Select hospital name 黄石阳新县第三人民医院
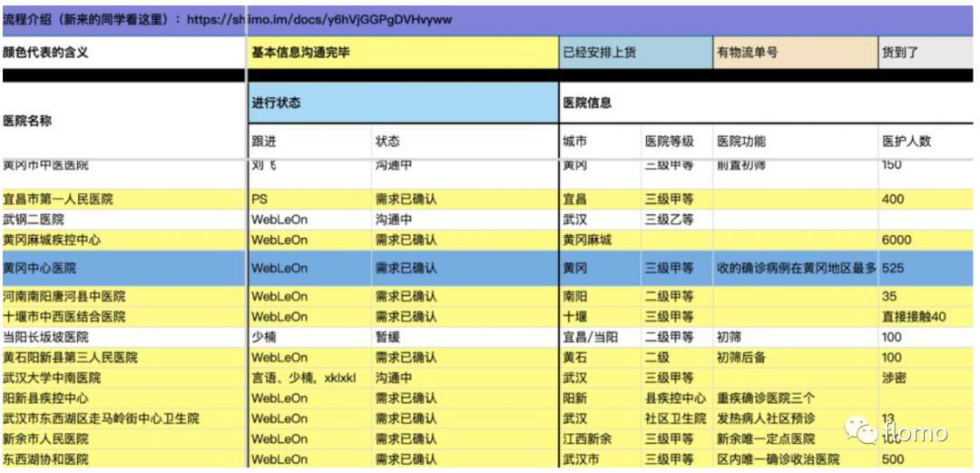 [x=123, y=358]
